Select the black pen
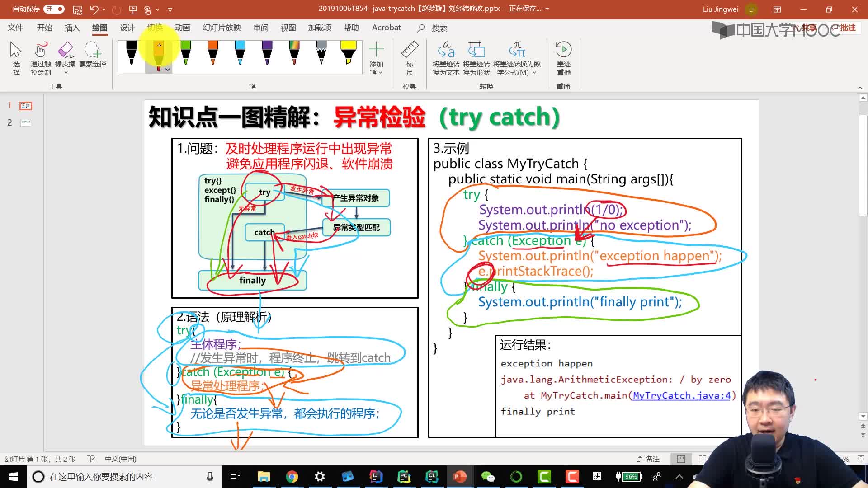The width and height of the screenshot is (868, 488). [132, 53]
